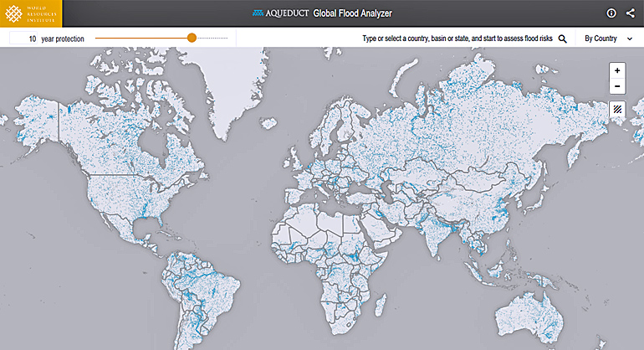Image resolution: width=644 pixels, height=350 pixels.
Task: Zoom in with the plus button
Action: click(617, 70)
